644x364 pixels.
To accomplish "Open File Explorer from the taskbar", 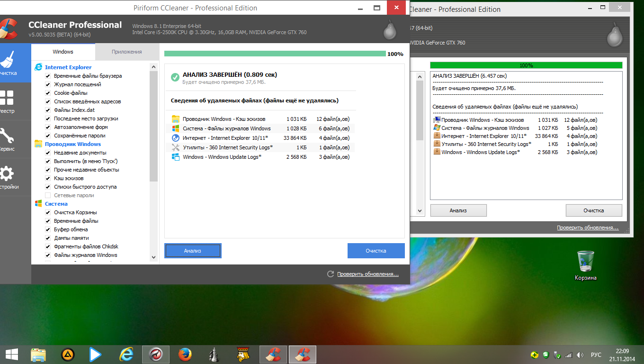I will 38,355.
